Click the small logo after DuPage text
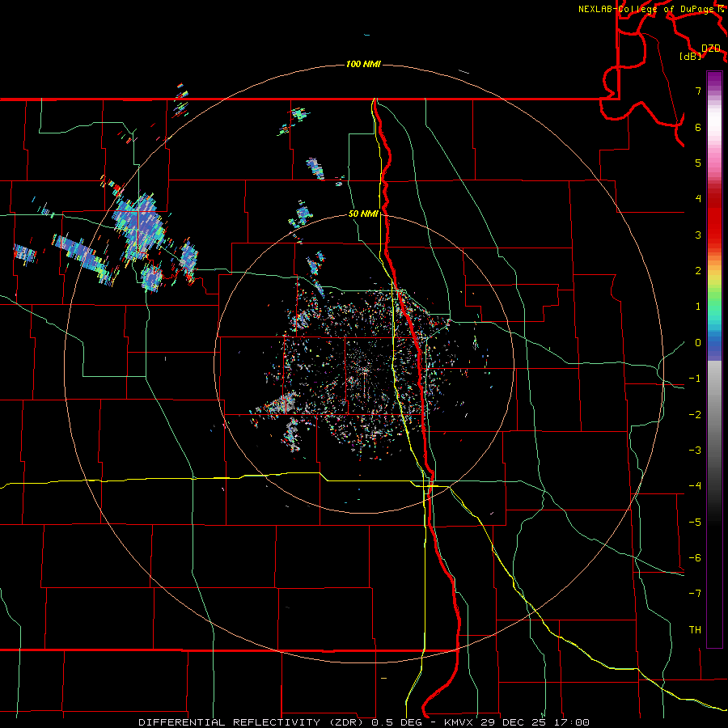The height and width of the screenshot is (728, 728). [x=721, y=8]
